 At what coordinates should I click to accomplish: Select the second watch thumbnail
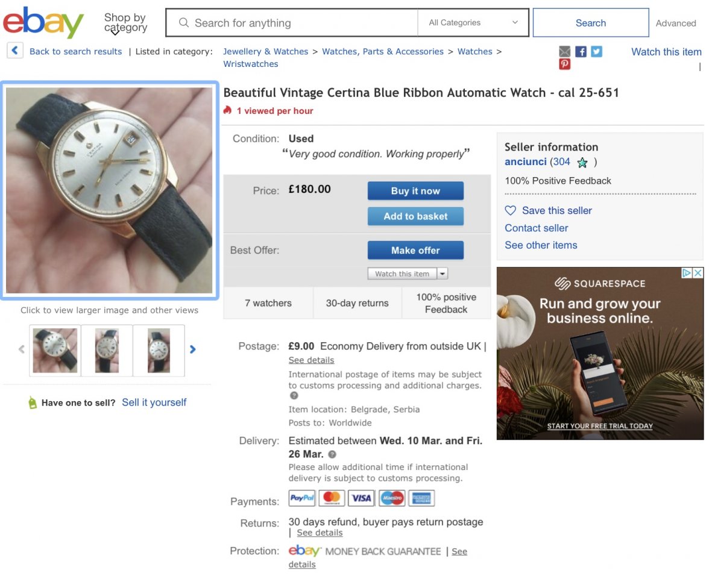pos(107,350)
